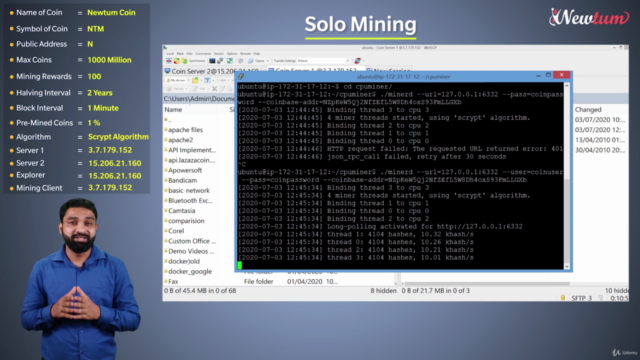Screen dimensions: 640x360
Task: Minimize the PuTTY terminal window
Action: pyautogui.click(x=538, y=76)
